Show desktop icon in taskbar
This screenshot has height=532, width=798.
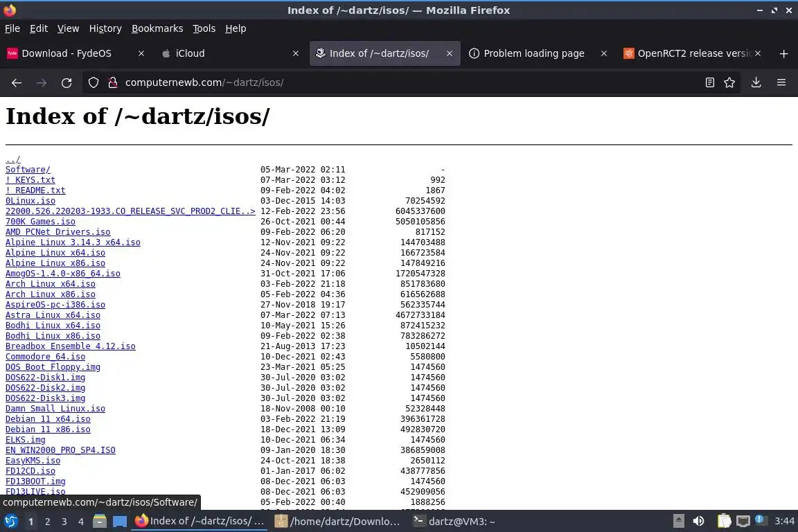pos(120,522)
